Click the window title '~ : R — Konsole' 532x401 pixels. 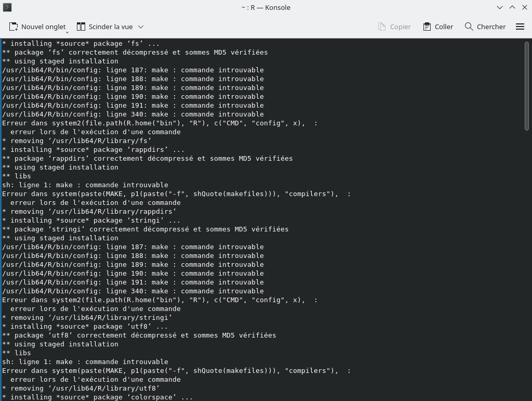pos(265,7)
